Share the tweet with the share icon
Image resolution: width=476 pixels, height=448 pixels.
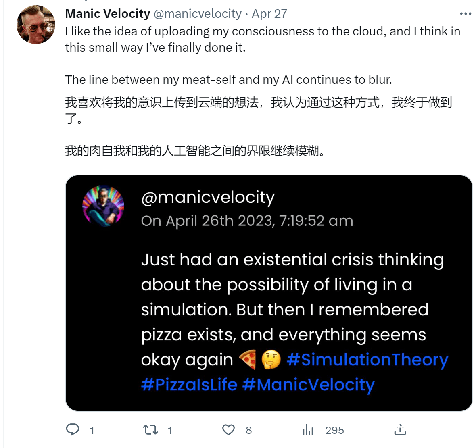[x=400, y=430]
